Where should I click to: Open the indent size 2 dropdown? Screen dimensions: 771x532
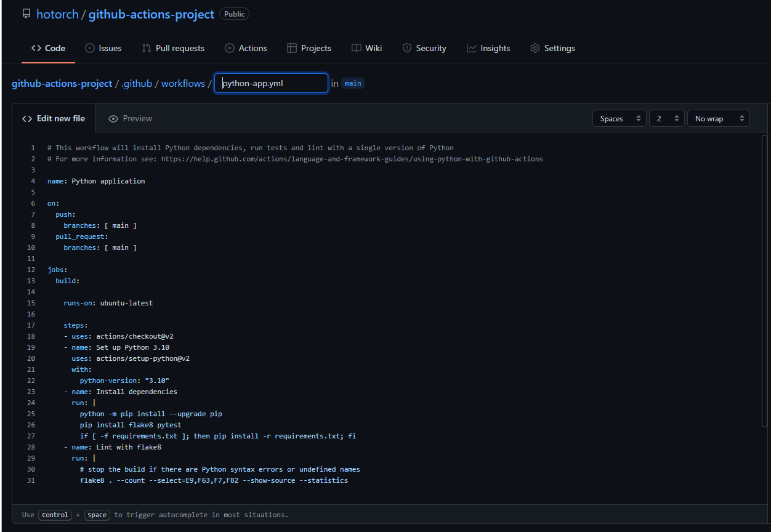click(x=667, y=118)
